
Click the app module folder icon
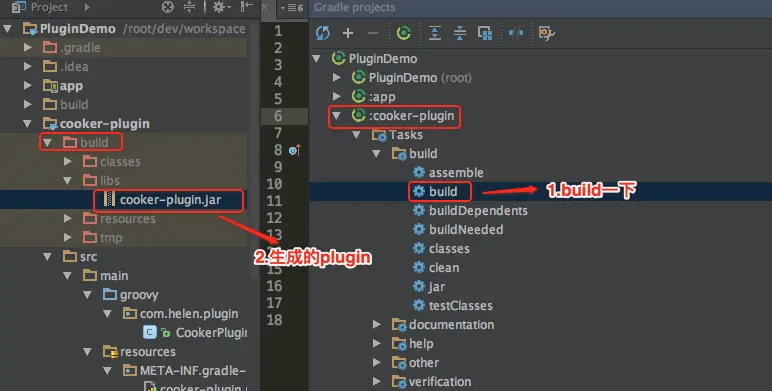click(x=50, y=85)
